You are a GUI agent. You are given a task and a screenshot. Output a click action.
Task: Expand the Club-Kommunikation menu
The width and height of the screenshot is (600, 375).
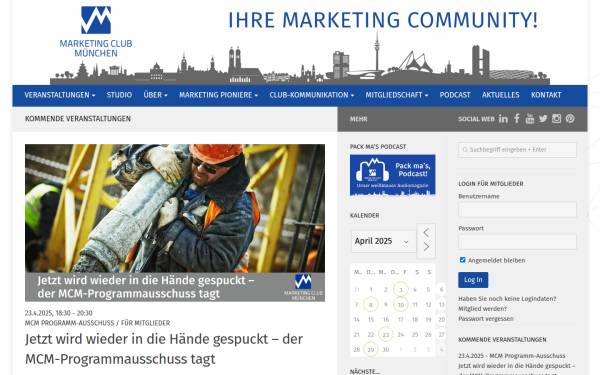coord(311,95)
